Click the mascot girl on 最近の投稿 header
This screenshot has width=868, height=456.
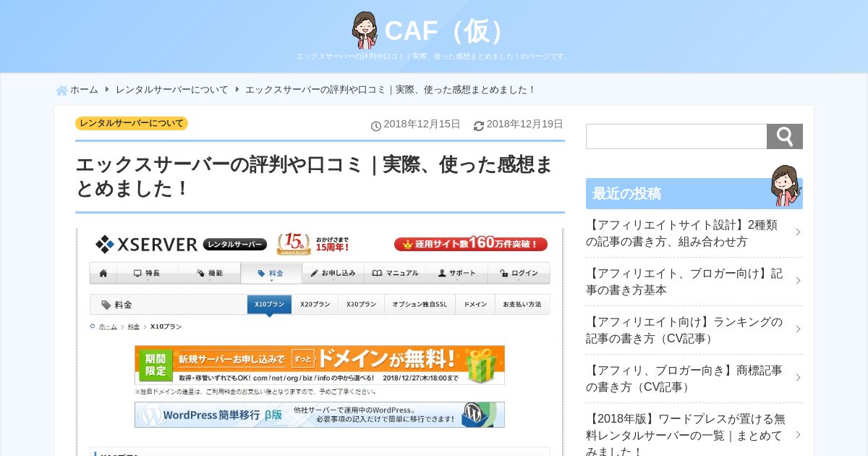click(786, 186)
